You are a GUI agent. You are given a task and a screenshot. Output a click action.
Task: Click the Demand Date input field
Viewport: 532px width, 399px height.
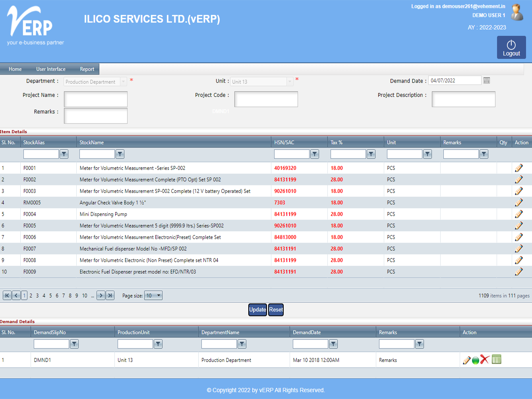point(455,81)
